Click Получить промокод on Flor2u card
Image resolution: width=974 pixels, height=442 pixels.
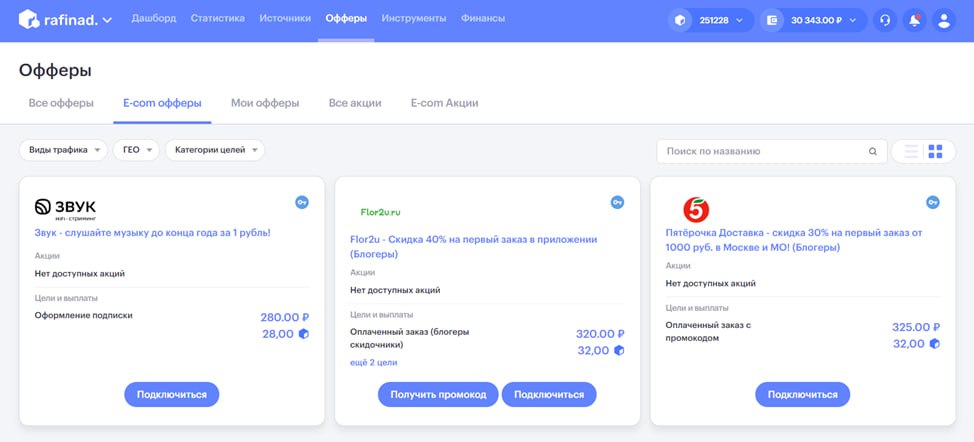pos(438,395)
